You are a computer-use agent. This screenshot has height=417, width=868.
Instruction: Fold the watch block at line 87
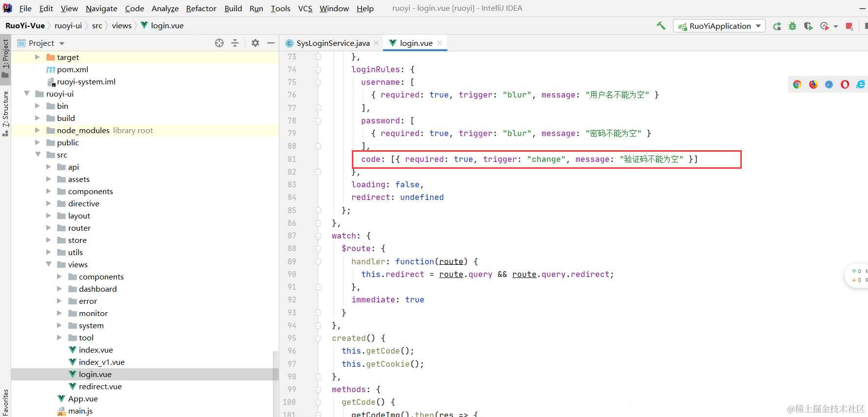[318, 236]
